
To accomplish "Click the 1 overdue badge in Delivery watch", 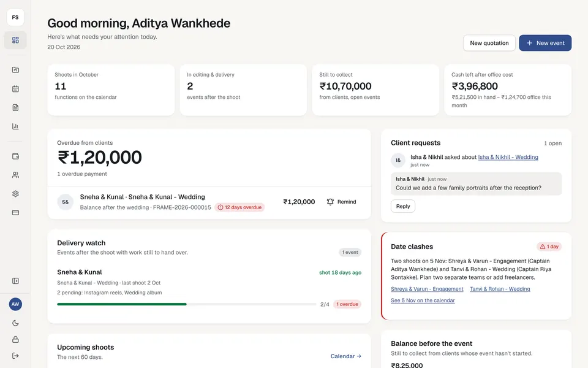I will [x=347, y=304].
